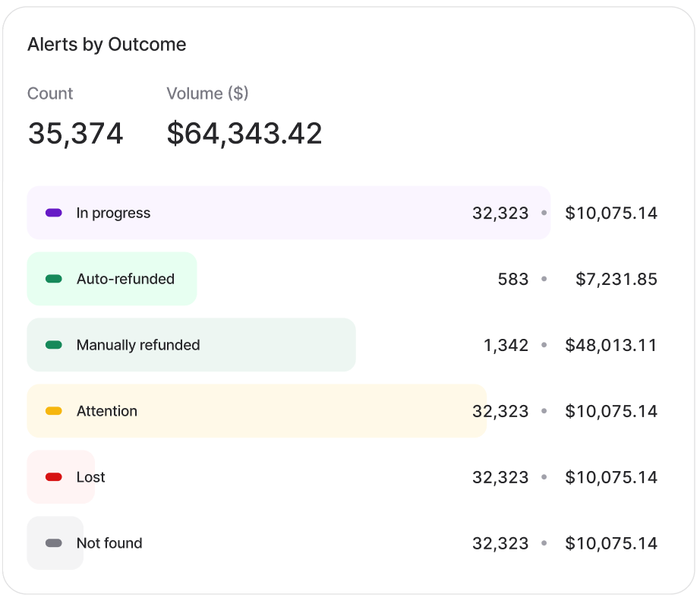This screenshot has height=601, width=700.
Task: Click the Alerts by Outcome title
Action: point(106,44)
